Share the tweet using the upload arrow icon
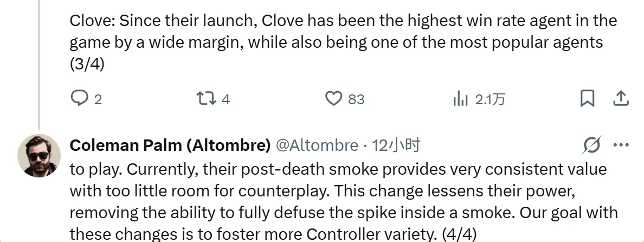Screen dimensions: 644x242 620,98
